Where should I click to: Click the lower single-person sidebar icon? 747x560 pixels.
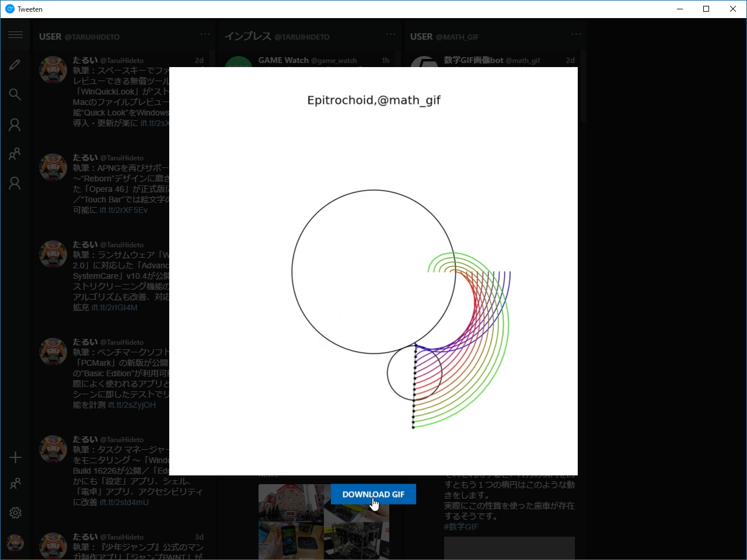pos(15,183)
